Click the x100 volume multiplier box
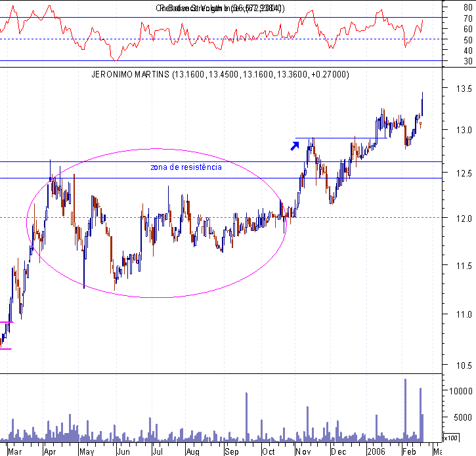476x456 pixels. point(451,438)
